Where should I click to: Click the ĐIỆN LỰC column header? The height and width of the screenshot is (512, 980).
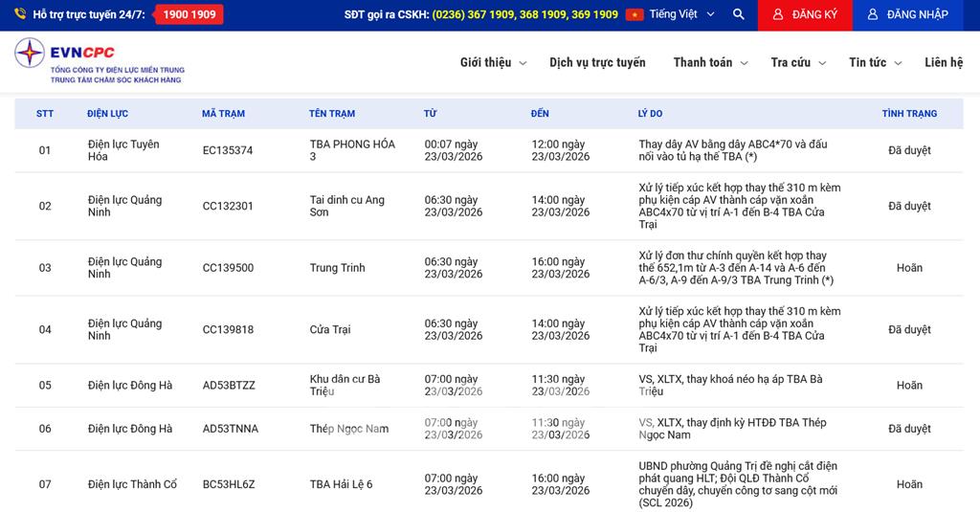coord(107,114)
